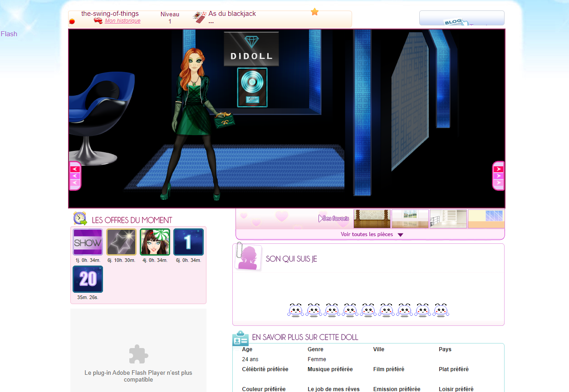
Task: Click the red online status dot
Action: point(72,21)
